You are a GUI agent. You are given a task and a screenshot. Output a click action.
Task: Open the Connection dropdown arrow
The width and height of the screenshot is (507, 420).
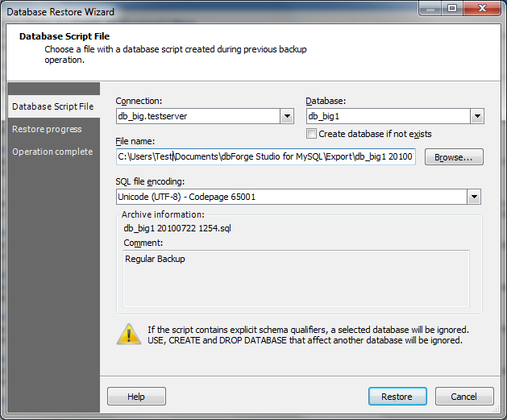[x=287, y=116]
